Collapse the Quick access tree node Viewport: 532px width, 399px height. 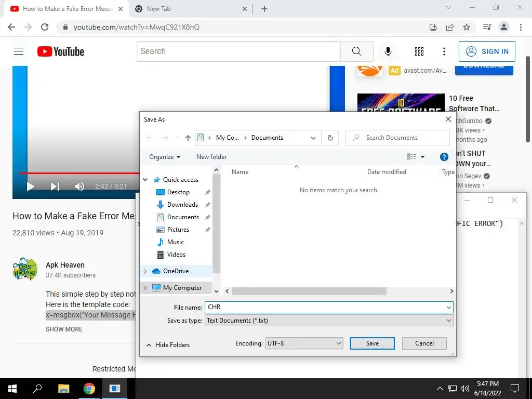(145, 179)
